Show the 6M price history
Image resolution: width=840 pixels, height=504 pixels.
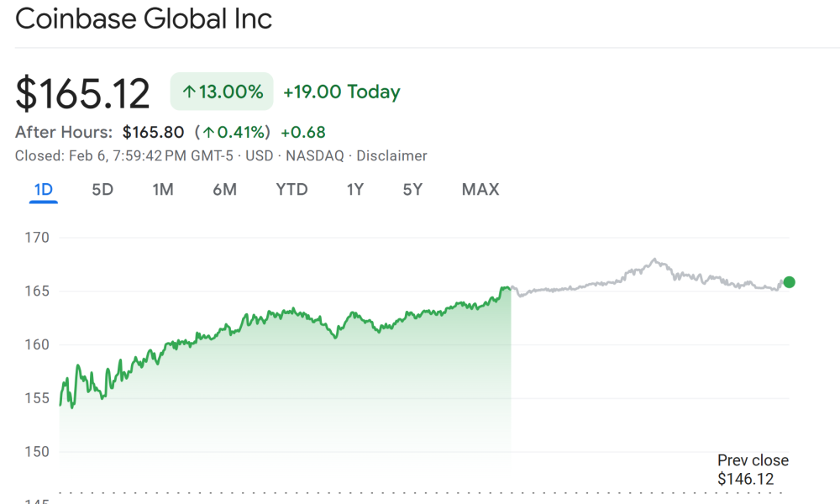(224, 190)
